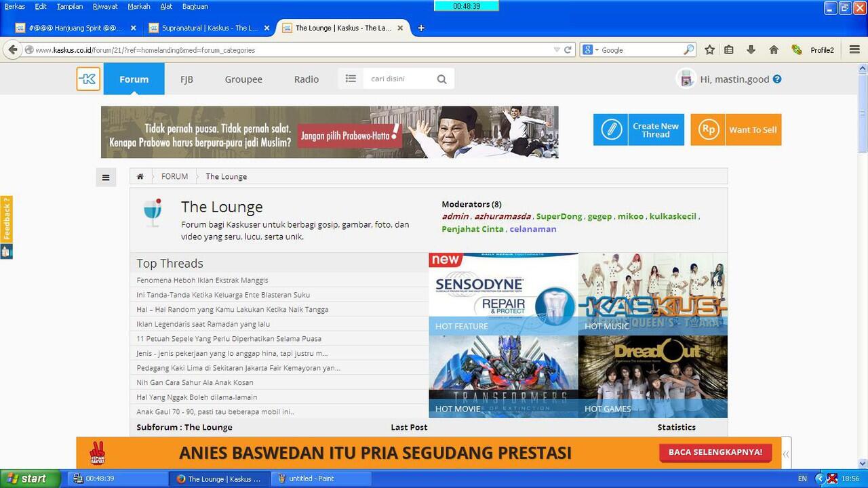The image size is (868, 488).
Task: Switch to untitled - Paint taskbar item
Action: (322, 479)
